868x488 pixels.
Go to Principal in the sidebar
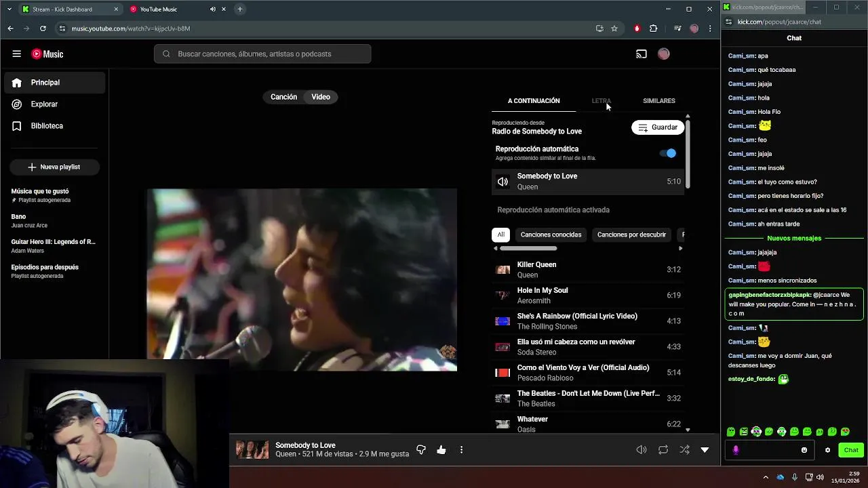tap(55, 83)
